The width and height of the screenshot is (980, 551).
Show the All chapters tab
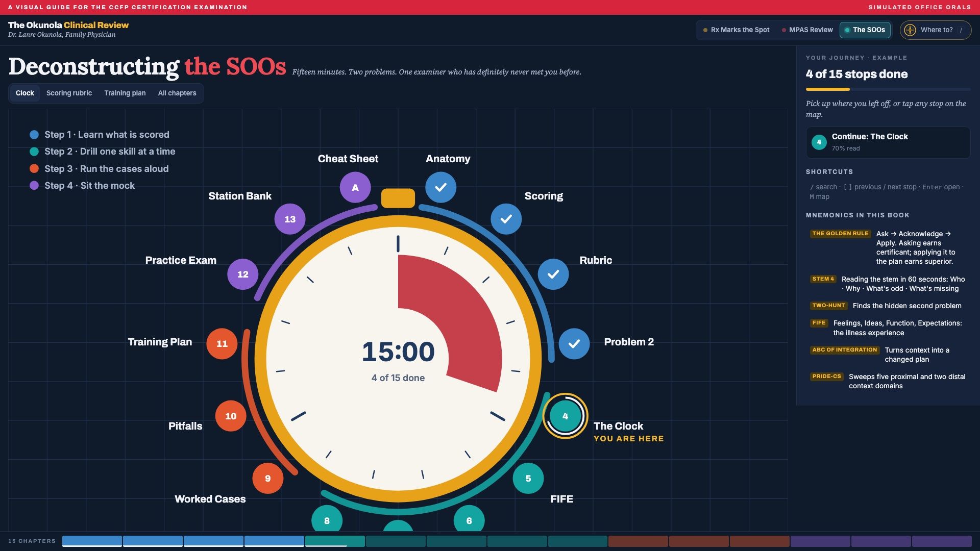click(177, 93)
